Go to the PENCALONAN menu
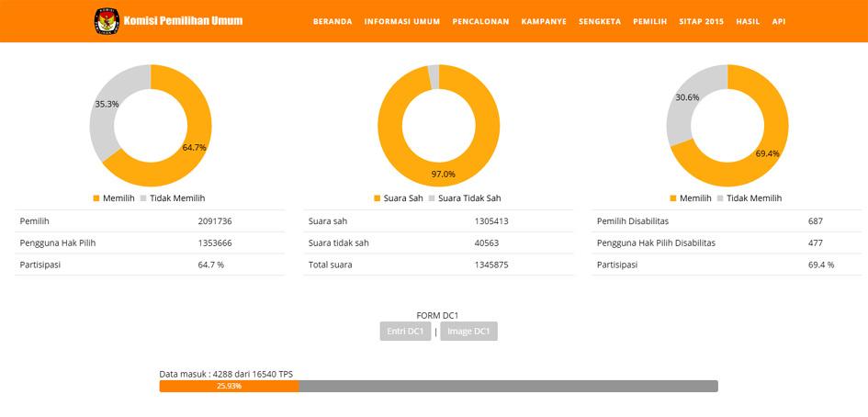Image resolution: width=868 pixels, height=417 pixels. [480, 21]
